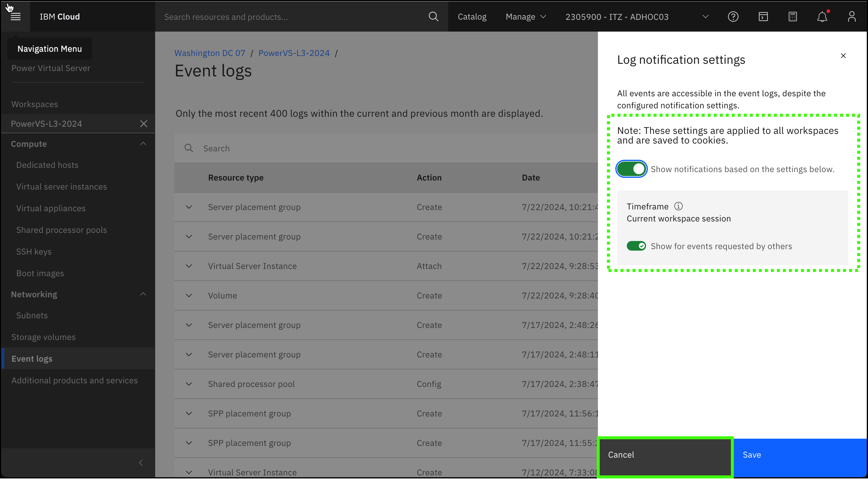View notifications via the bell icon
The height and width of the screenshot is (479, 868).
pyautogui.click(x=822, y=17)
